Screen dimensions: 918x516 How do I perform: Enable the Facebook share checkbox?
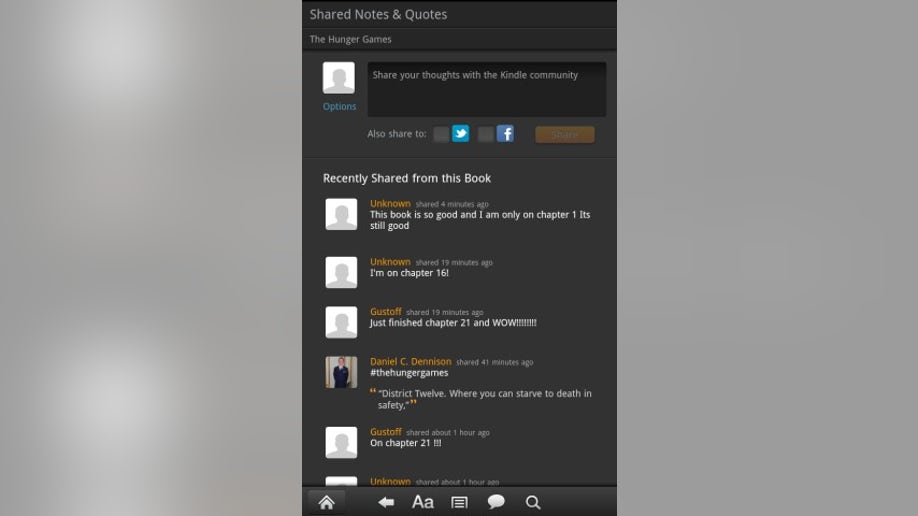coord(486,134)
